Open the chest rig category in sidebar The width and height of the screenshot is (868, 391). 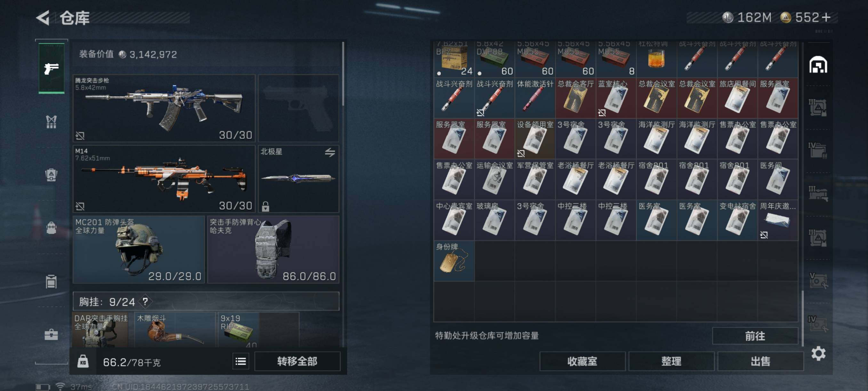pos(51,122)
